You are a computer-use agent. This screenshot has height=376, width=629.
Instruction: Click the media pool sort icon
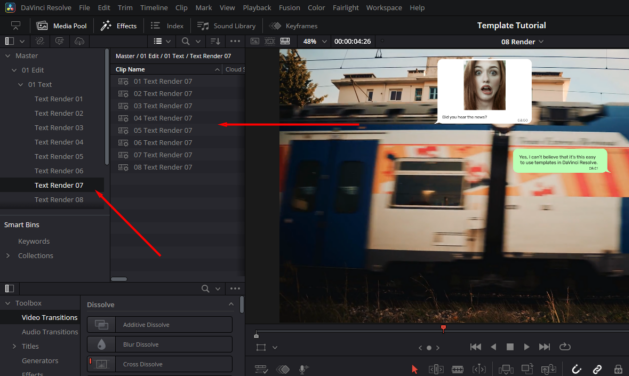pyautogui.click(x=215, y=41)
